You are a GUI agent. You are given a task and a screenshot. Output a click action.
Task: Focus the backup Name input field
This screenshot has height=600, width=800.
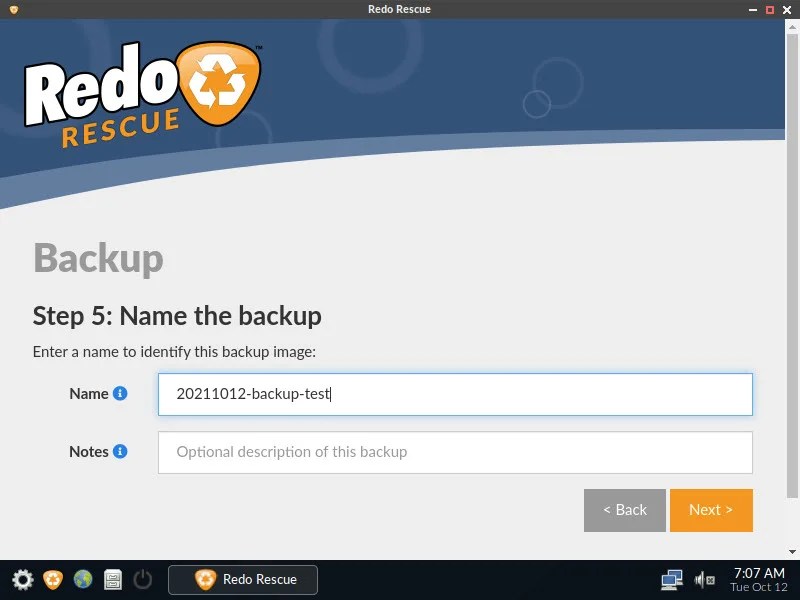[x=455, y=394]
